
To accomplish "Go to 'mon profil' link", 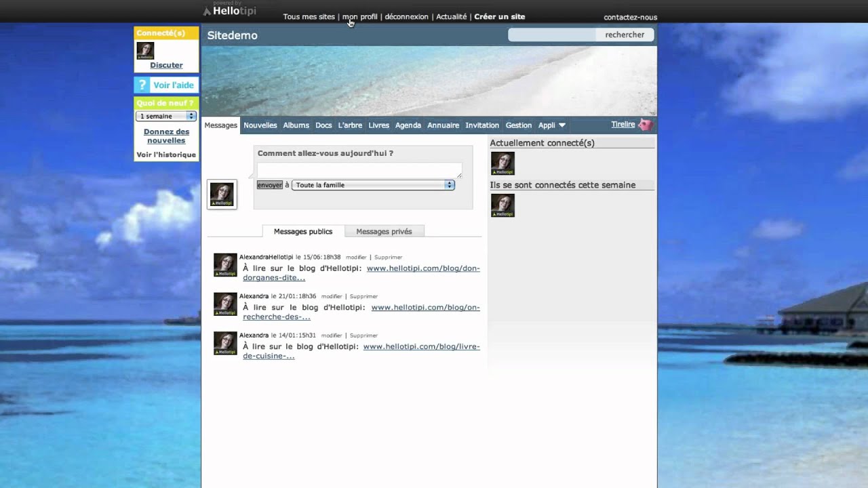I will click(360, 17).
